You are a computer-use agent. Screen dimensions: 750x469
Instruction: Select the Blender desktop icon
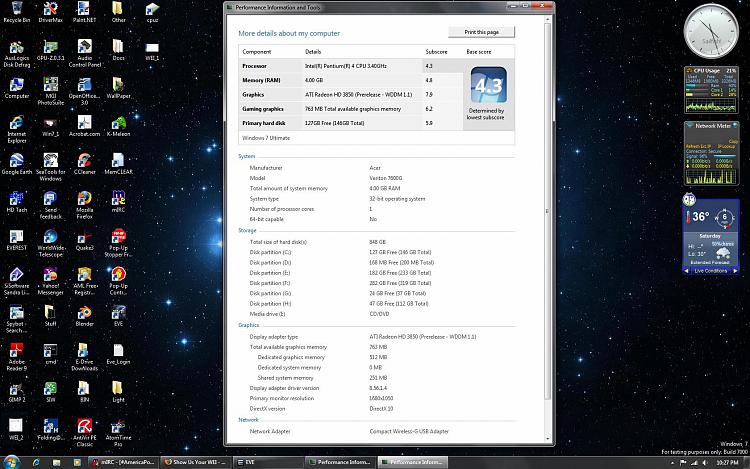pos(85,316)
